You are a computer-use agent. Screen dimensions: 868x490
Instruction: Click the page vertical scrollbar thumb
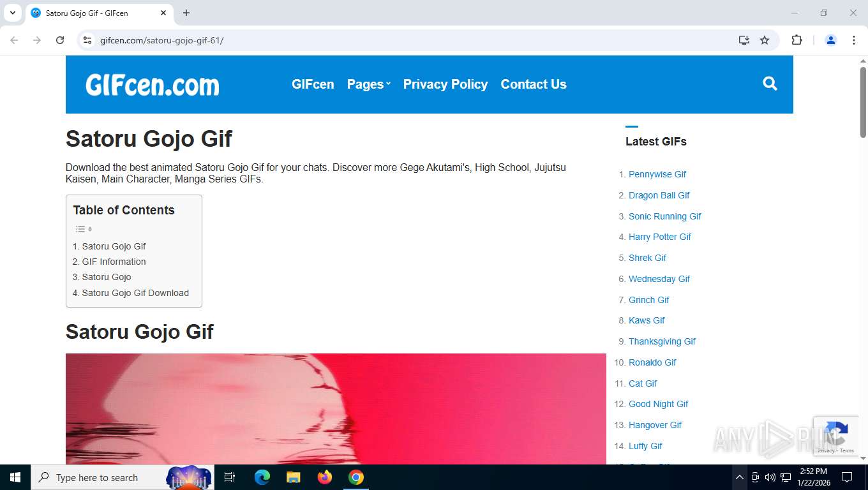tap(863, 102)
